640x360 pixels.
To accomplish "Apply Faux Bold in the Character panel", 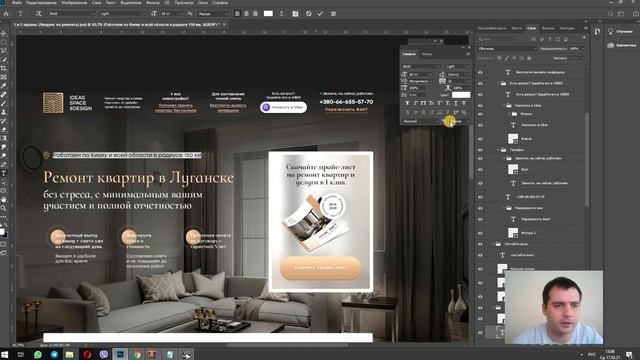I will 407,103.
